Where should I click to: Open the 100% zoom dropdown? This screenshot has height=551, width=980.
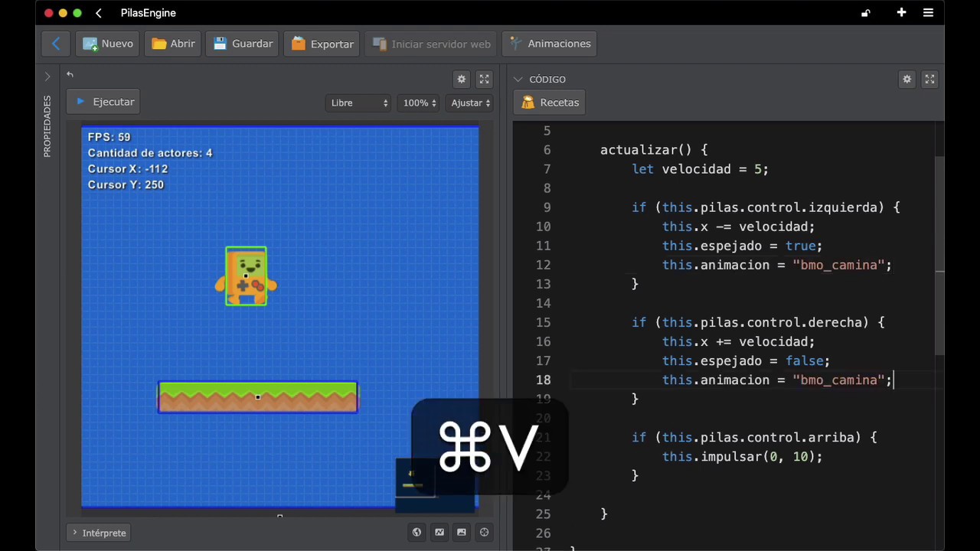(x=419, y=103)
